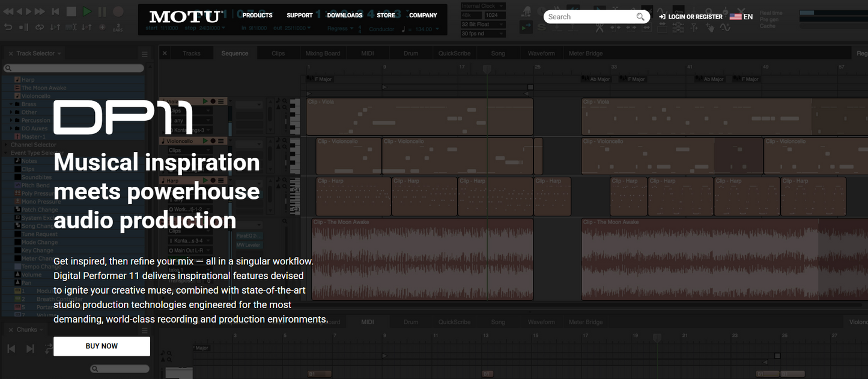868x379 pixels.
Task: Click the 2 Bars count-off icon
Action: [118, 28]
